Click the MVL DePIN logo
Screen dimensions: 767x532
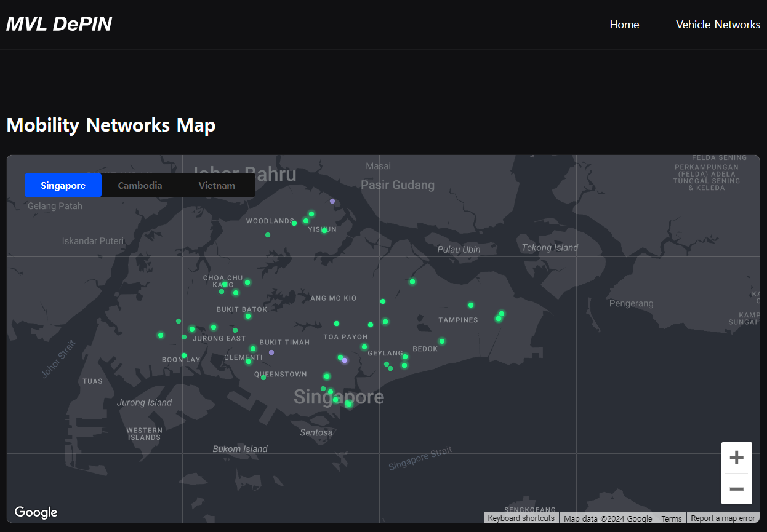59,24
